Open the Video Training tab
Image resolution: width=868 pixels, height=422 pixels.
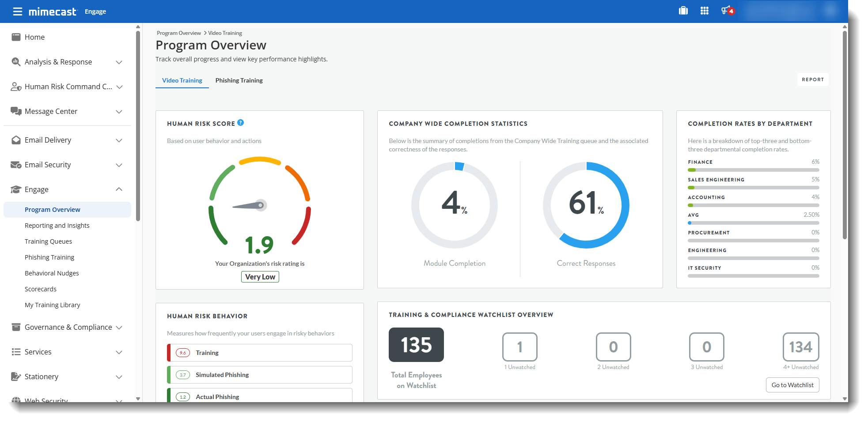(x=182, y=80)
